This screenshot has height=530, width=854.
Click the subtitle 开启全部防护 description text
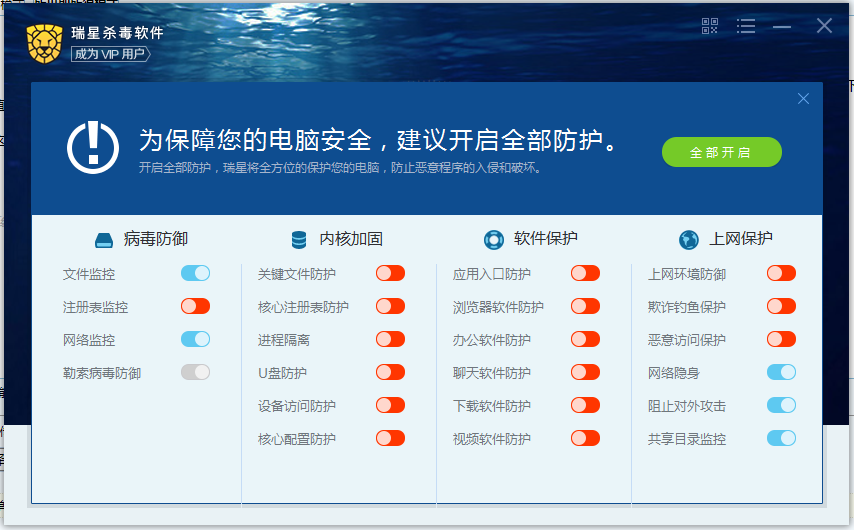click(x=340, y=168)
